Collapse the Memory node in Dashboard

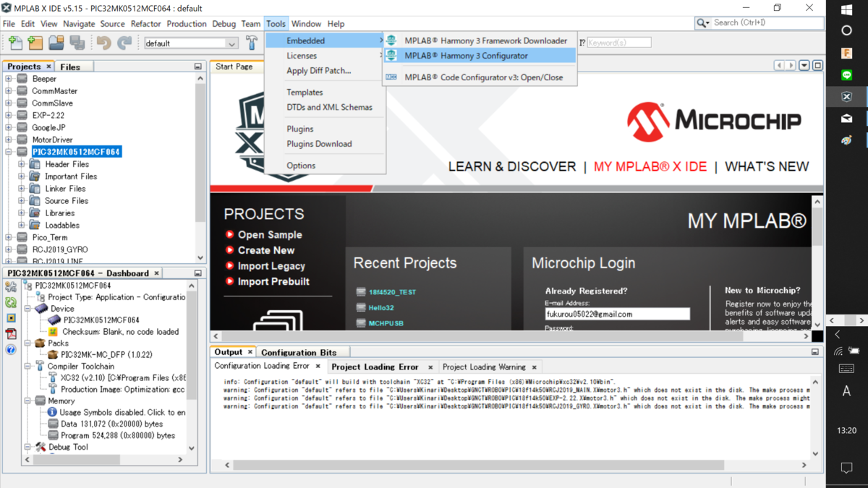click(27, 401)
